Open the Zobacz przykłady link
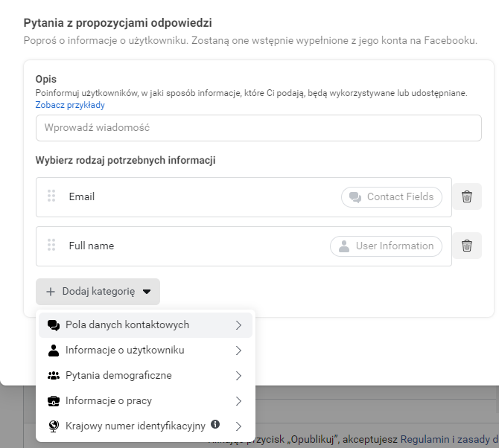This screenshot has height=448, width=499. pyautogui.click(x=70, y=105)
